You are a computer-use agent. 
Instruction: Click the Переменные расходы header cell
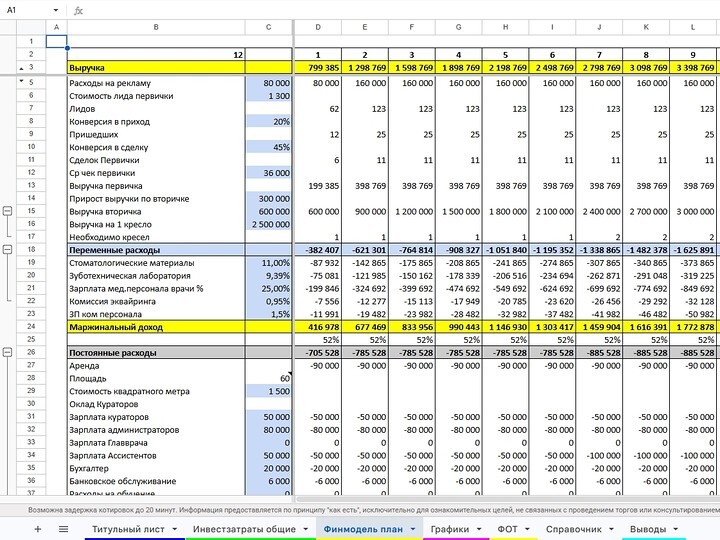pyautogui.click(x=156, y=250)
